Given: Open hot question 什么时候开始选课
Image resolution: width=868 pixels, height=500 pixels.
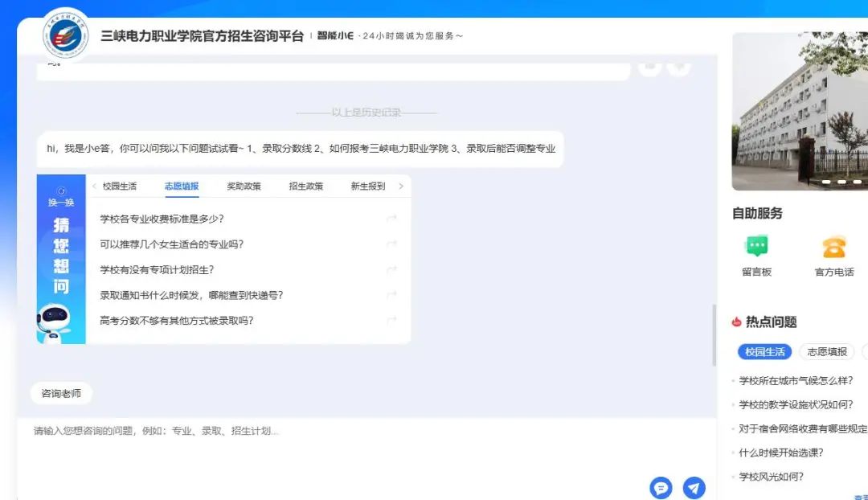Looking at the screenshot, I should (781, 453).
